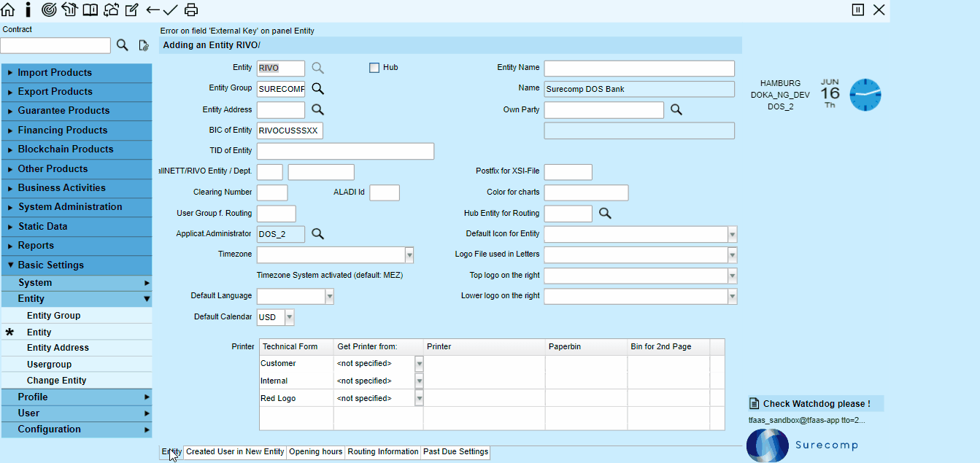Screen dimensions: 980x463
Task: Click the printer toolbar icon
Action: coord(191,9)
